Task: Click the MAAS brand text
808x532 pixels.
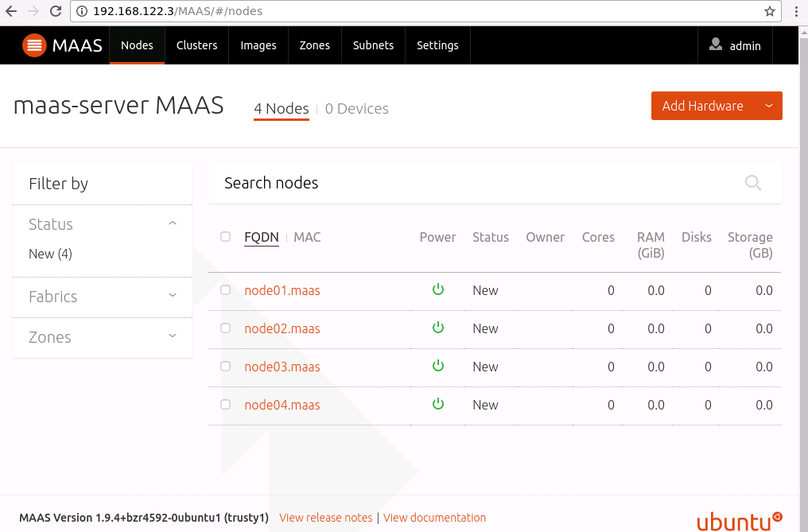Action: tap(77, 45)
